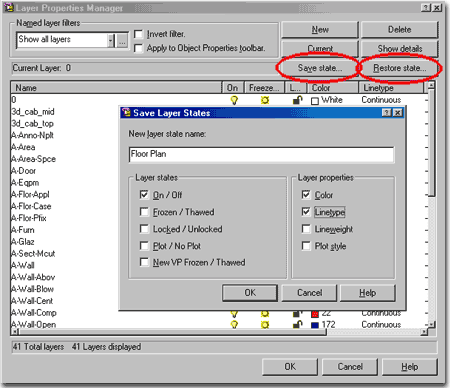Image resolution: width=450 pixels, height=388 pixels.
Task: Sort by the Freeze column header
Action: coord(264,88)
